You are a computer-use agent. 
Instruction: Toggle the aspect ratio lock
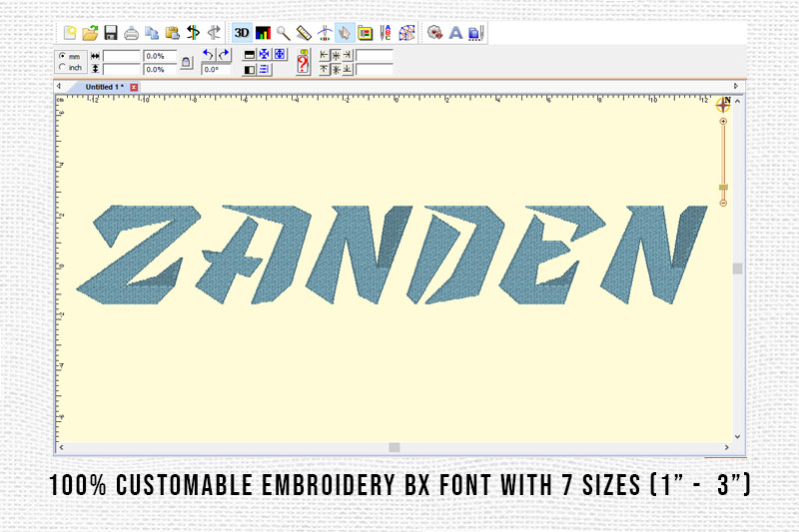pos(187,62)
